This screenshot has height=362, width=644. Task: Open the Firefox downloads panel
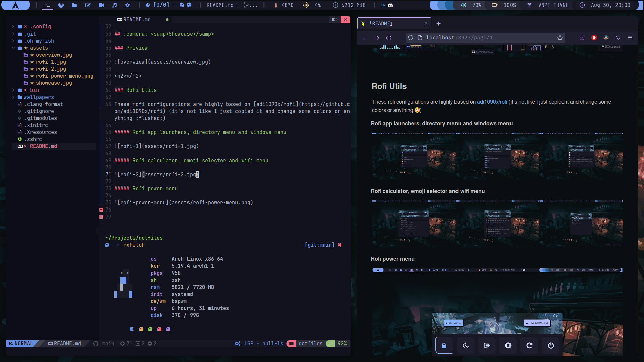[x=582, y=38]
